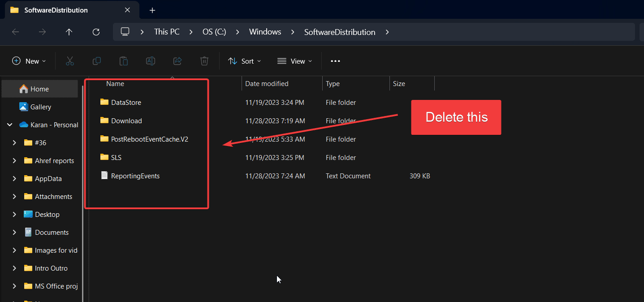The width and height of the screenshot is (644, 302).
Task: Click the Forward navigation arrow
Action: click(42, 32)
